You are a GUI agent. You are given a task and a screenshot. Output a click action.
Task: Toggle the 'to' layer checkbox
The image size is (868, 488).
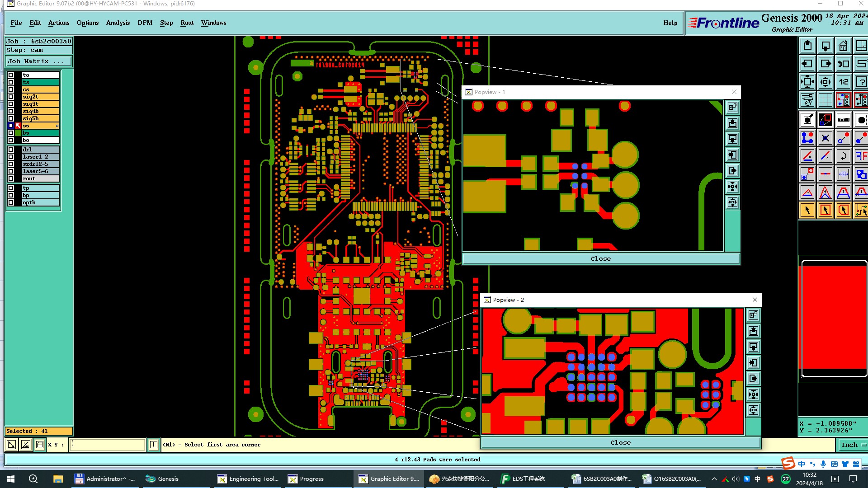[11, 75]
